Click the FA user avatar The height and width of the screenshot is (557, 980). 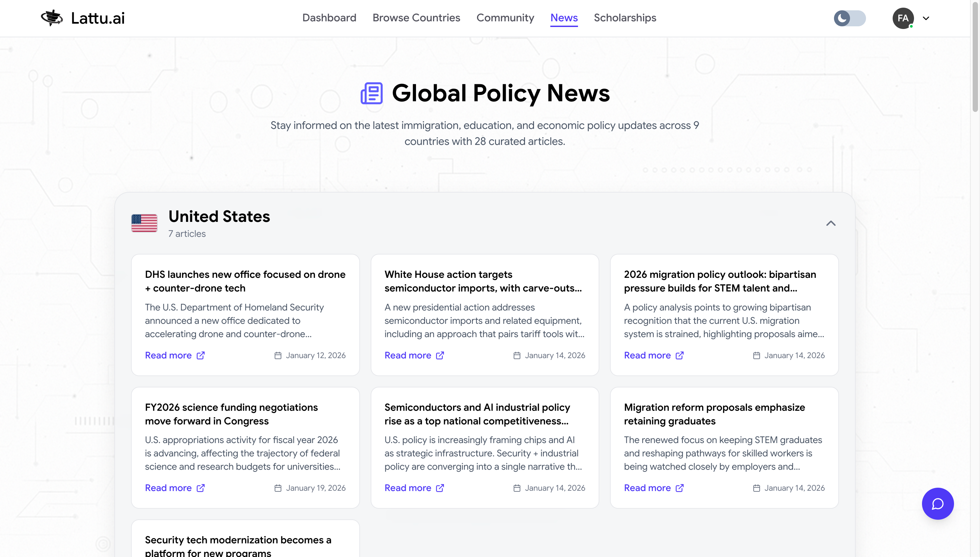click(x=903, y=18)
